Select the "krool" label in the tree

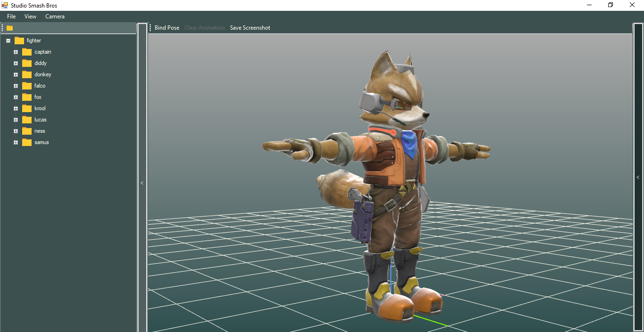[40, 108]
